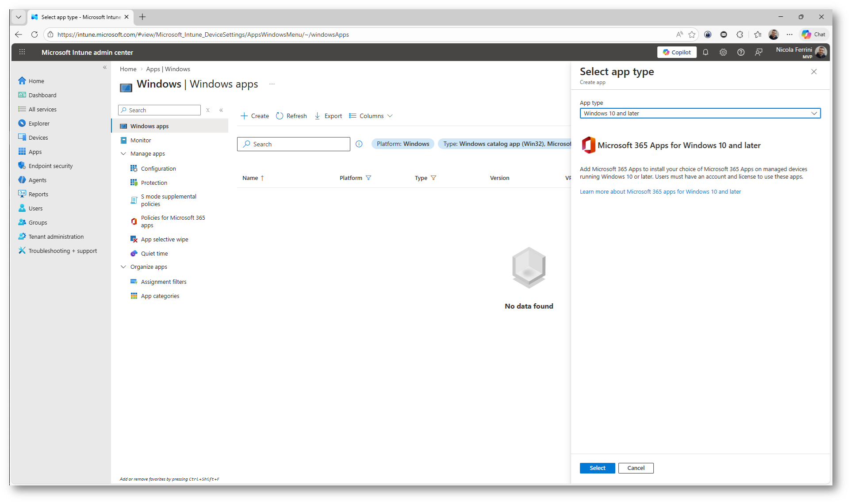Sort by the Name column header
851x504 pixels.
pyautogui.click(x=250, y=178)
